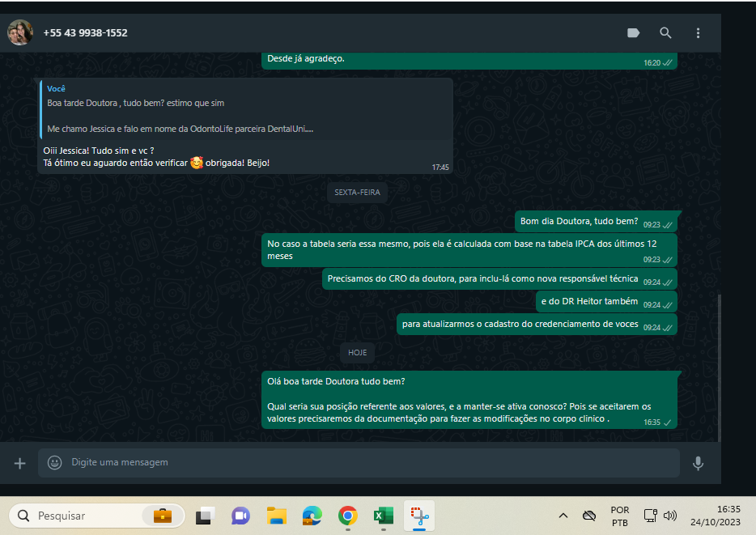This screenshot has height=535, width=756.
Task: Jump to quoted 'Você' message preview
Action: [x=246, y=110]
